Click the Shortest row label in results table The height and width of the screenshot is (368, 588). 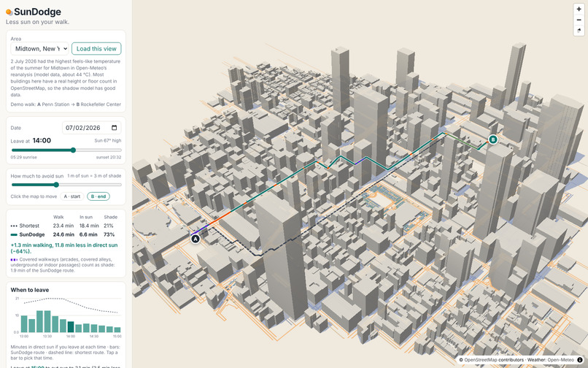coord(29,226)
